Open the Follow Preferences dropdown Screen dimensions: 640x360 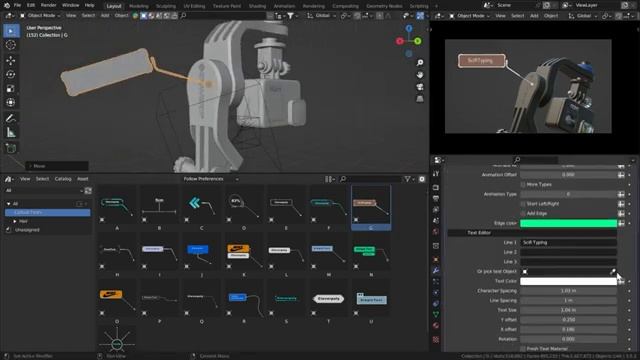[211, 179]
